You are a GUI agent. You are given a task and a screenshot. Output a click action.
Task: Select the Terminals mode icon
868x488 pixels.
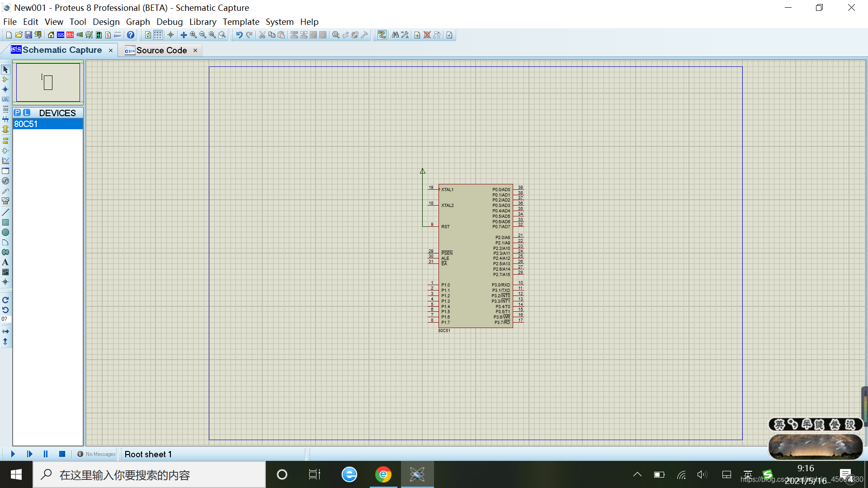click(x=5, y=141)
